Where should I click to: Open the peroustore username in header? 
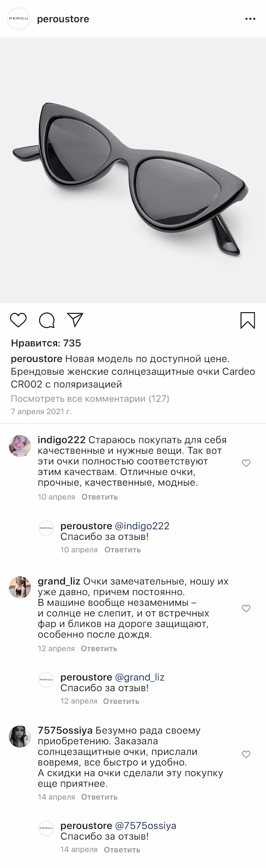point(63,19)
